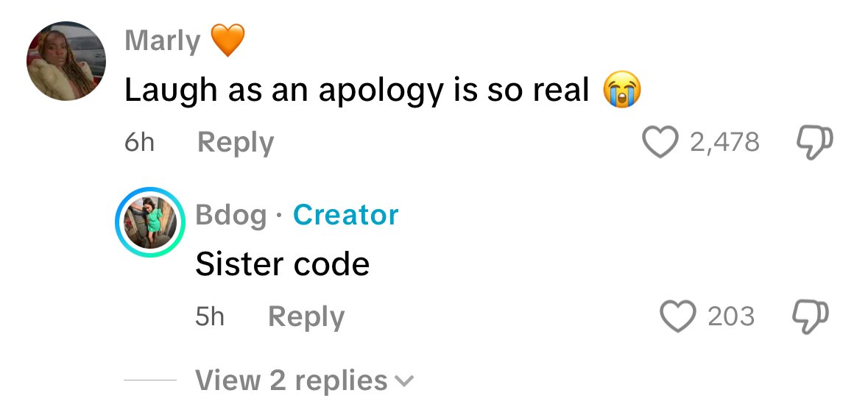Screen dimensions: 868x418
Task: Expand View 2 replies
Action: tap(305, 380)
